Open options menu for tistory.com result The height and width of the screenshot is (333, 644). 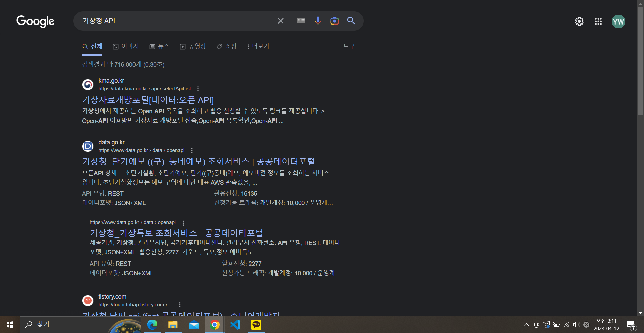coord(180,305)
